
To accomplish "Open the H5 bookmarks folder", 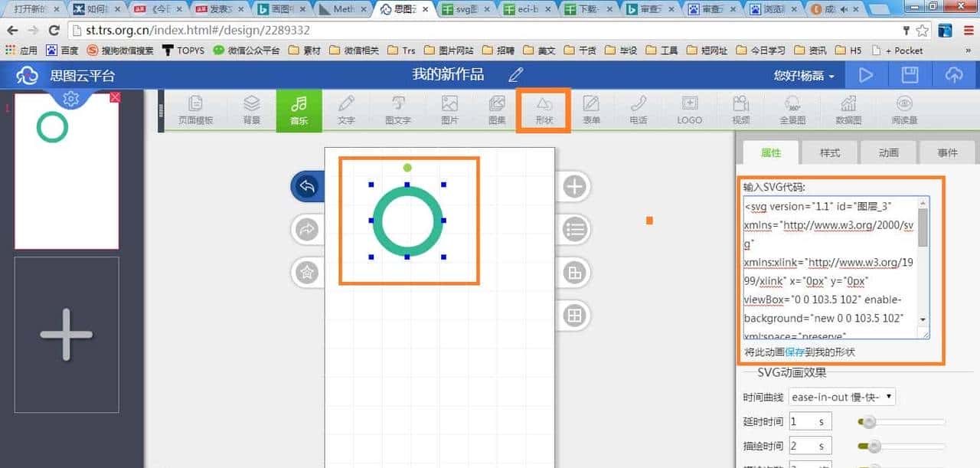I will 849,51.
